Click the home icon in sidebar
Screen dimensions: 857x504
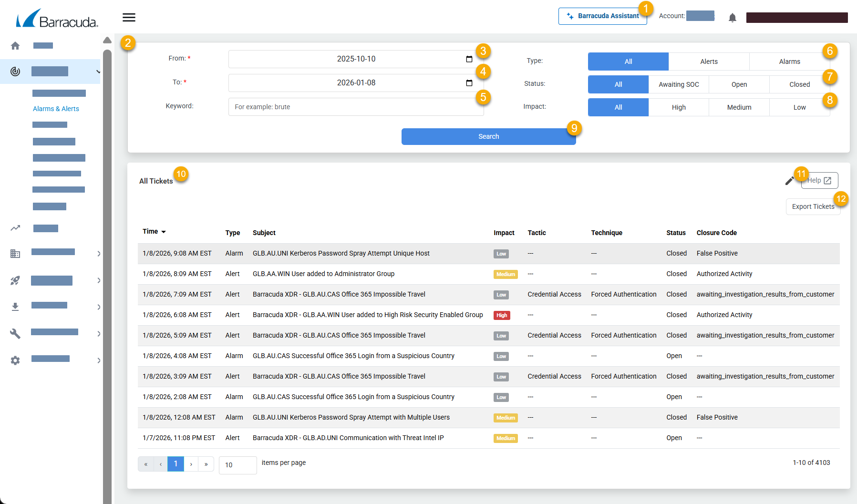(15, 46)
